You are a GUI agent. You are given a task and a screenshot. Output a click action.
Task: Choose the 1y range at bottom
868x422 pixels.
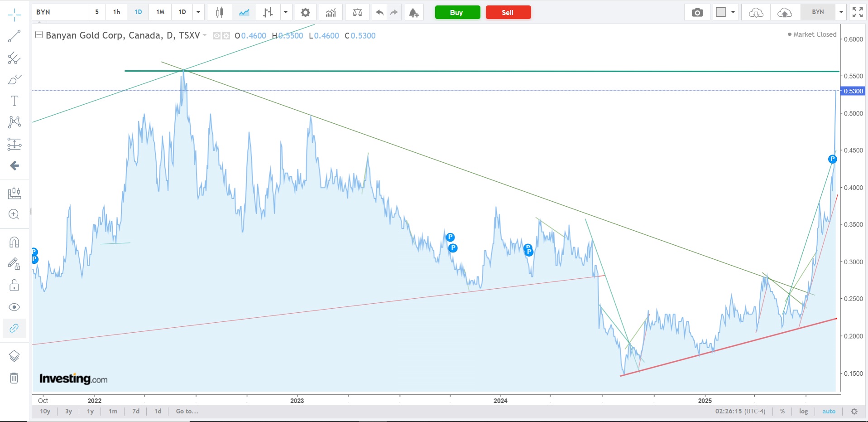(90, 411)
